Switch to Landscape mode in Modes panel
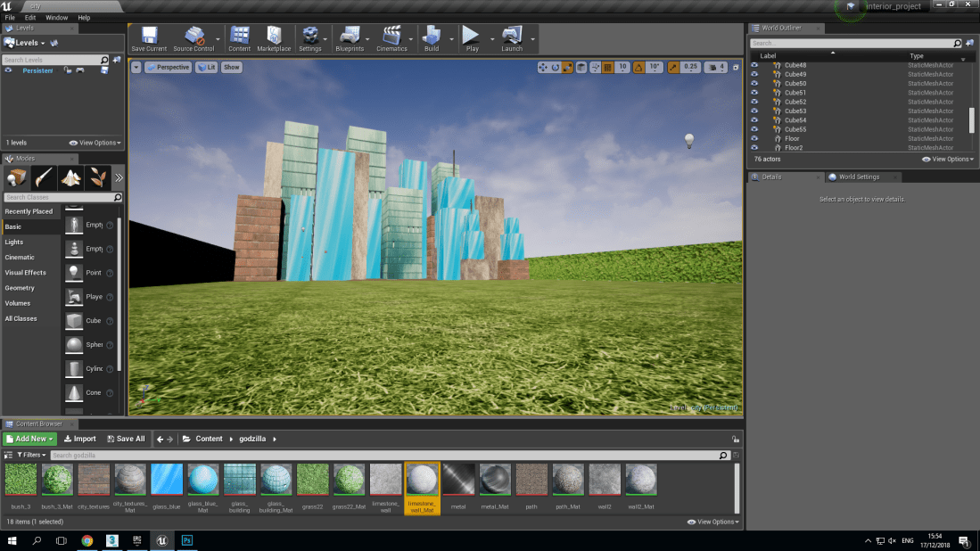The height and width of the screenshot is (551, 980). [x=70, y=177]
